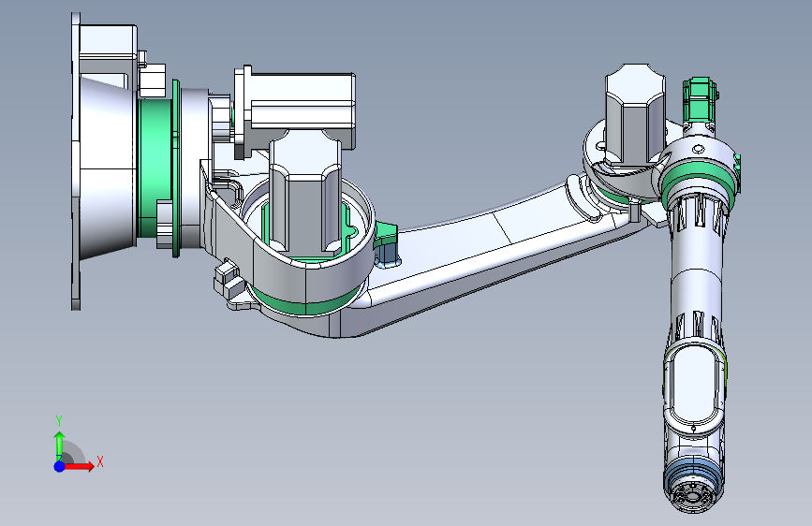
Task: Select the oblong cover on the forearm
Action: coord(694,386)
